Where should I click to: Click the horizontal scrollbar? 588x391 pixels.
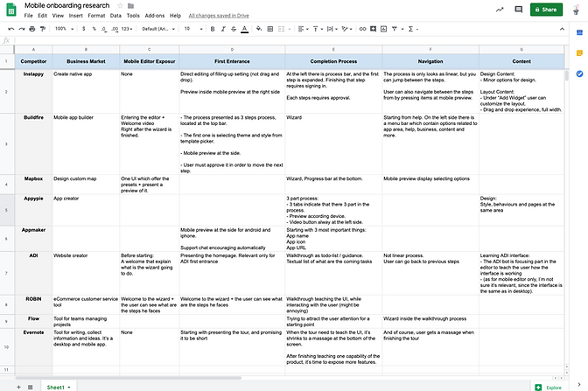click(129, 378)
